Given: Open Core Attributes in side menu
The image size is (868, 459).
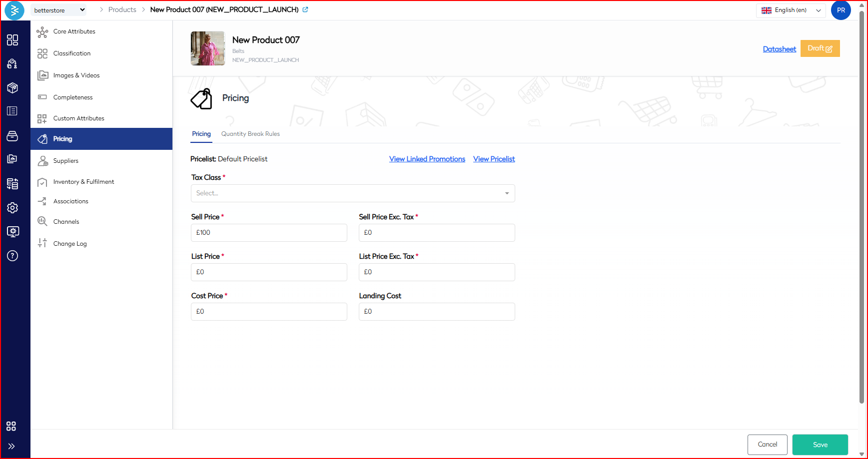Looking at the screenshot, I should pos(74,31).
